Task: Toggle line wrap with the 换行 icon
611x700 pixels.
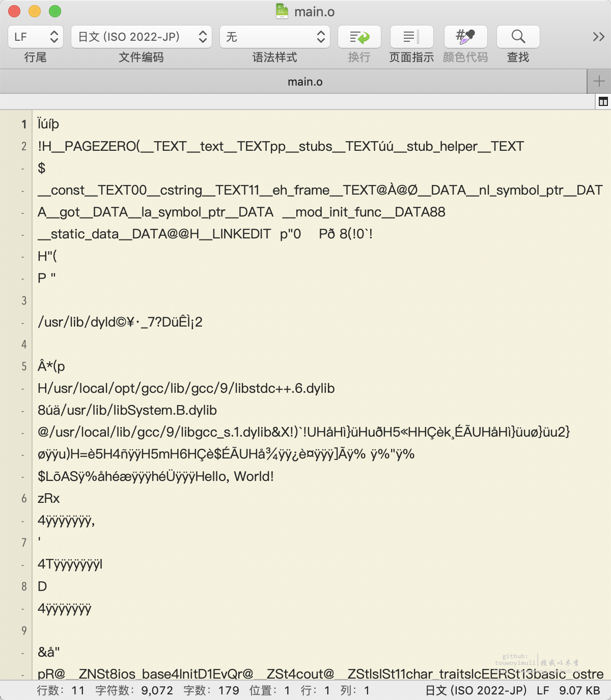Action: pyautogui.click(x=359, y=37)
